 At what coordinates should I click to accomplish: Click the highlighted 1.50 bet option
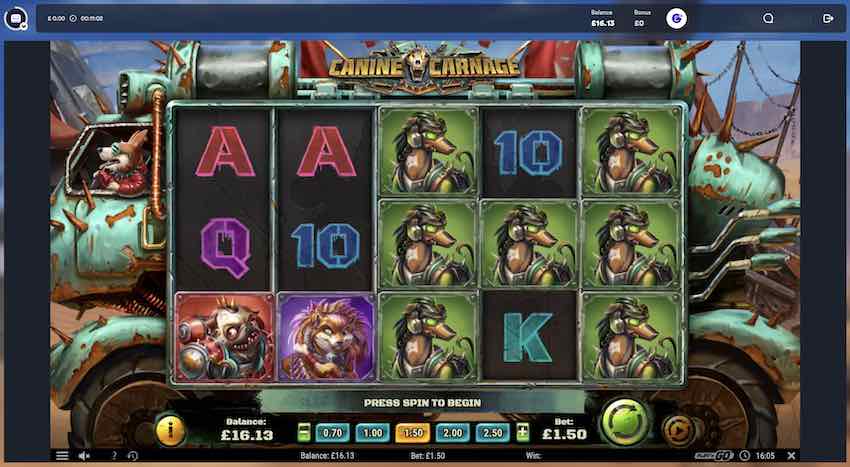tap(413, 433)
